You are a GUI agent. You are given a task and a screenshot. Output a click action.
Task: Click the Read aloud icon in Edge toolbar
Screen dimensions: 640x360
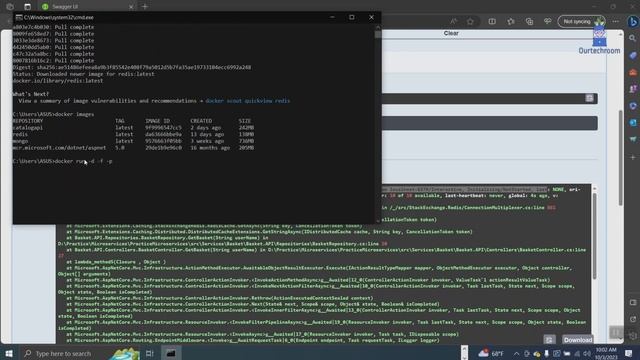453,21
